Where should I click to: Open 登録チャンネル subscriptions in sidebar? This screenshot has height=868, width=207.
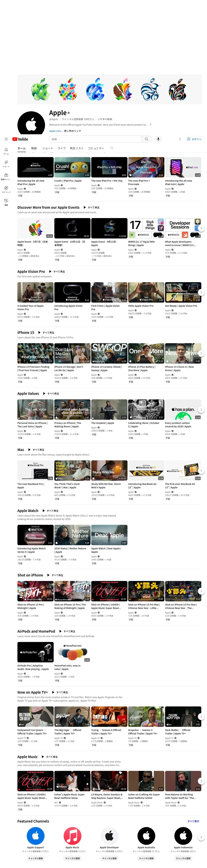tap(6, 177)
